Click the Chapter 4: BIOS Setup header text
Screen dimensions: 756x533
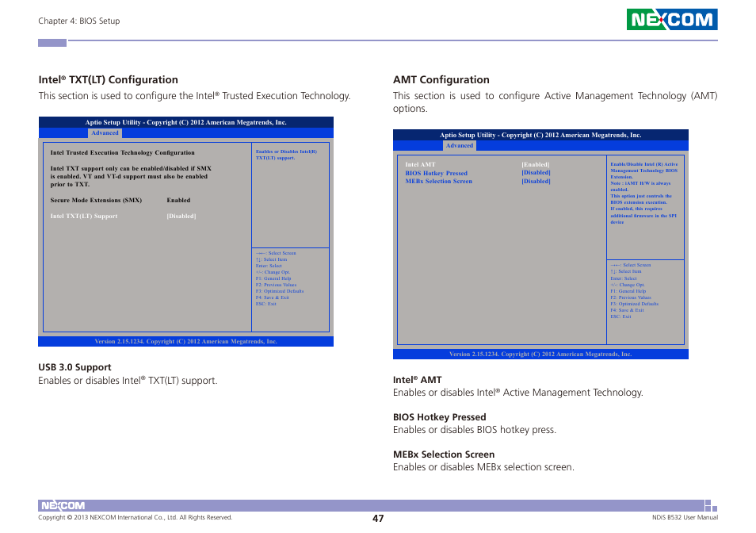point(79,21)
